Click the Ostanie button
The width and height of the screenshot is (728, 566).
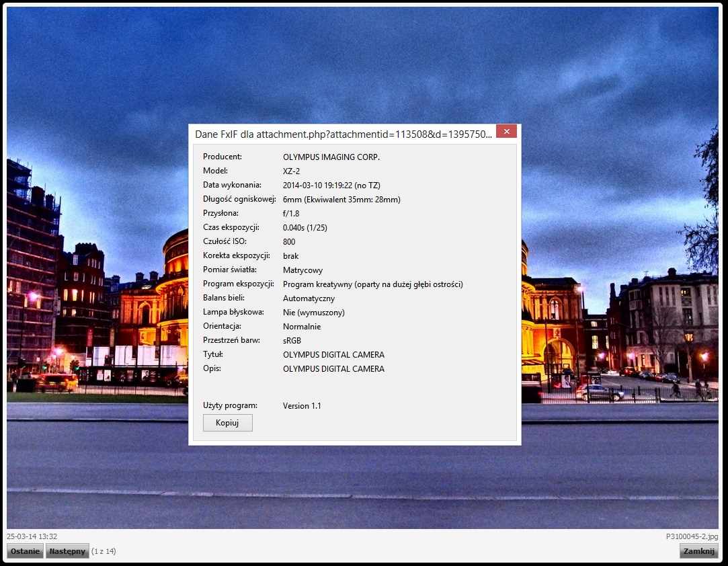tap(25, 551)
